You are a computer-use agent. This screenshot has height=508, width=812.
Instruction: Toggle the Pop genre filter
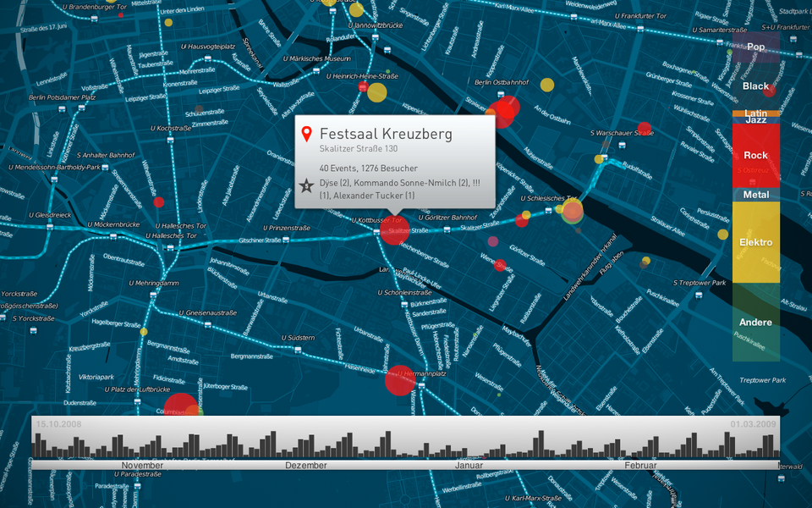(755, 47)
